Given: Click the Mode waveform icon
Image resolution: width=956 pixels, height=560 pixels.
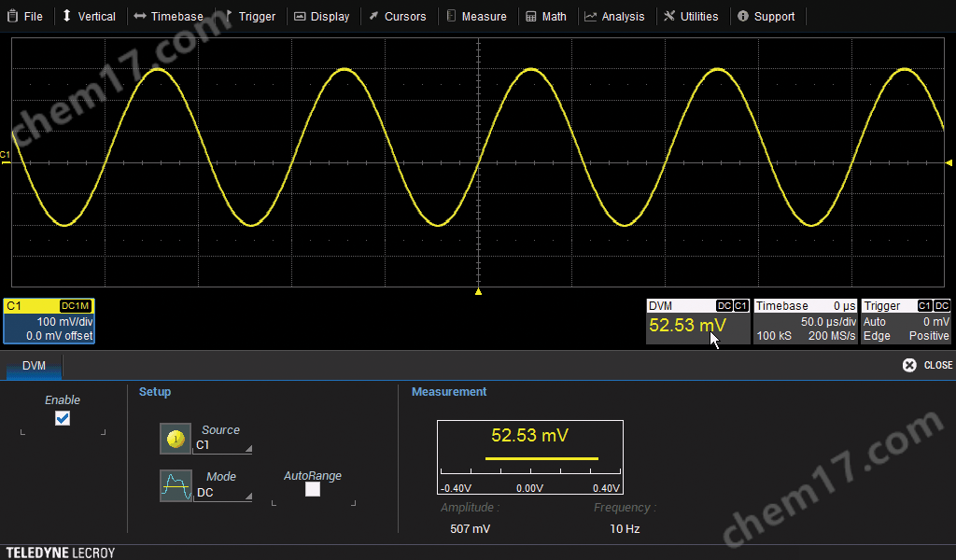Looking at the screenshot, I should [176, 485].
